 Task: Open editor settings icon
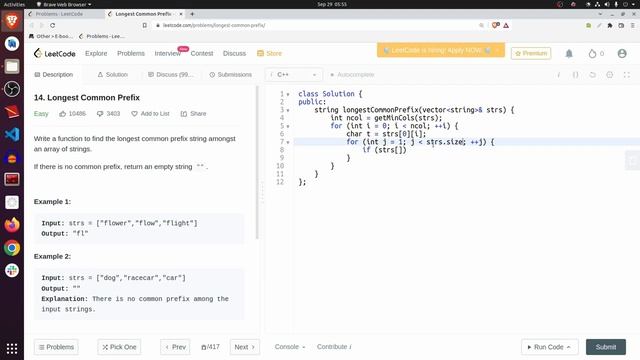click(x=609, y=75)
